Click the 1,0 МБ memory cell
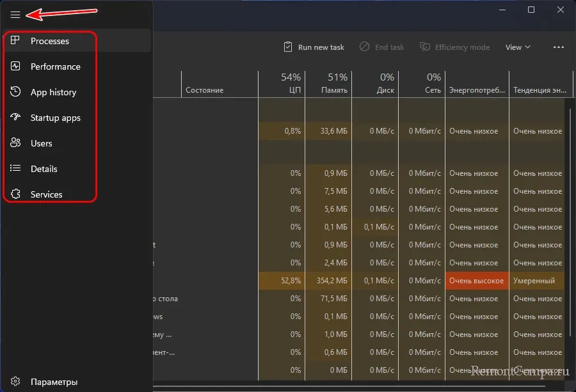The image size is (576, 392). tap(328, 334)
